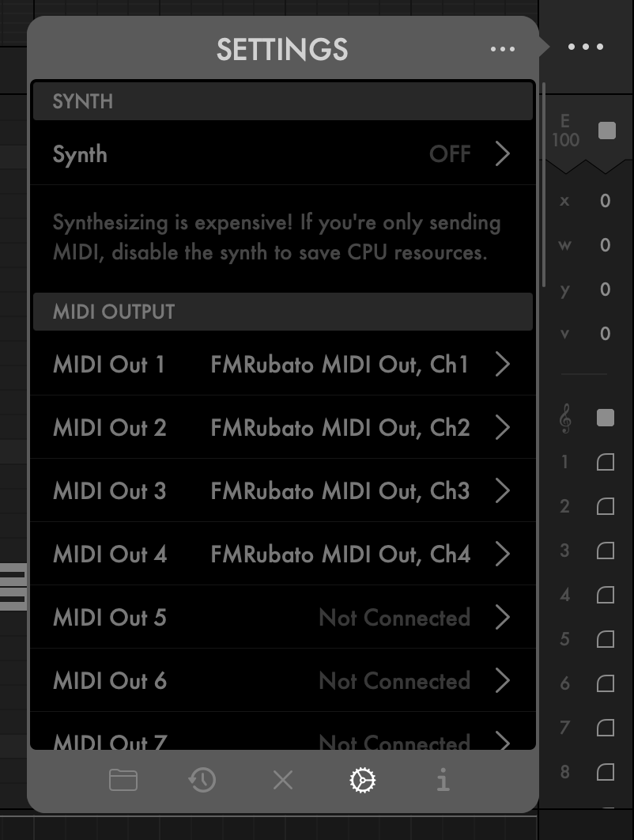
Task: Select the settings gear icon
Action: (x=362, y=781)
